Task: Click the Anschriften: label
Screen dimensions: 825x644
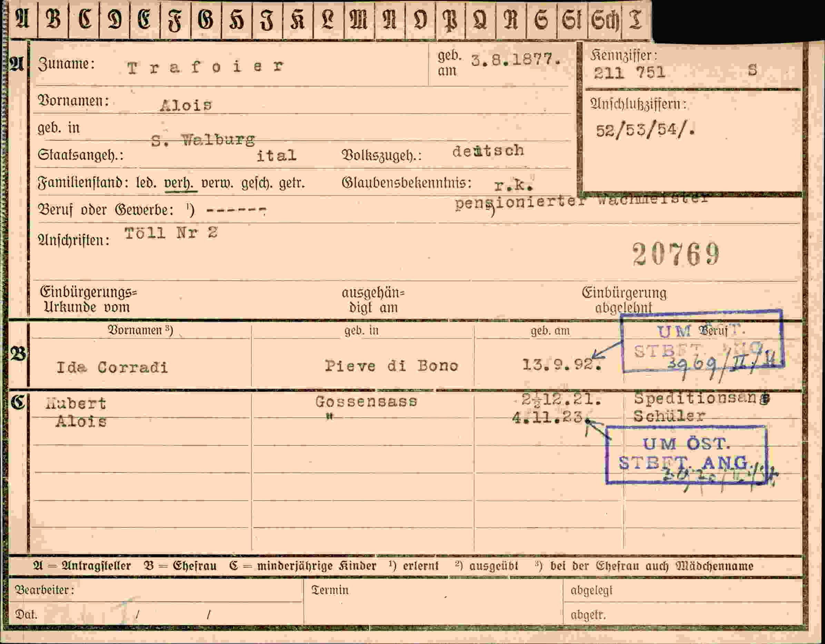Action: point(74,240)
